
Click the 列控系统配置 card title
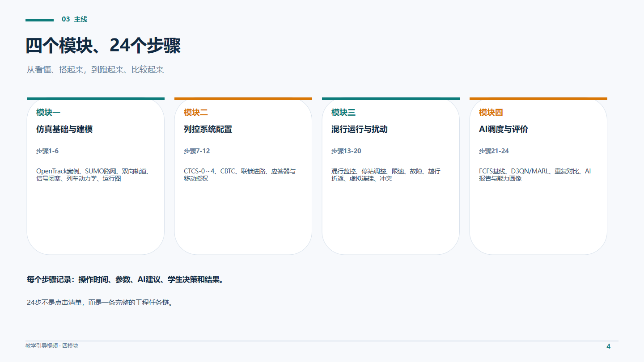[208, 129]
